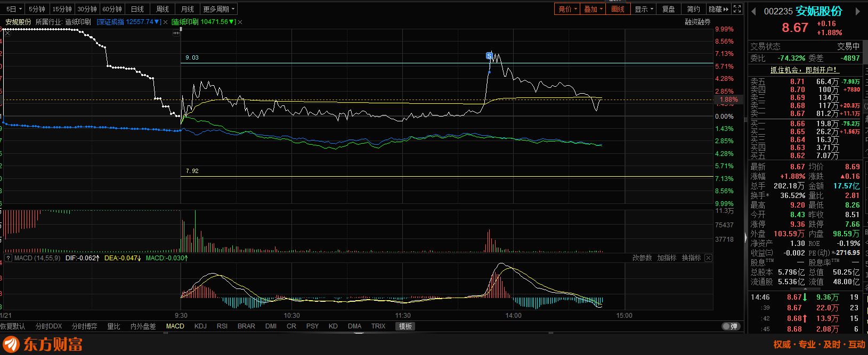Viewport: 868px width, 355px height.
Task: Select the 内外盘差 indicator tab
Action: [x=143, y=326]
